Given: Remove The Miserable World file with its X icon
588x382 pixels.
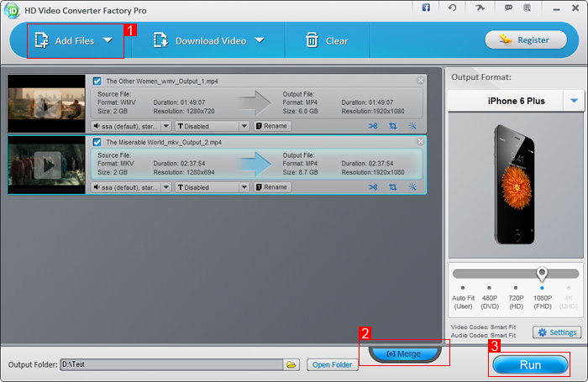Looking at the screenshot, I should point(420,141).
